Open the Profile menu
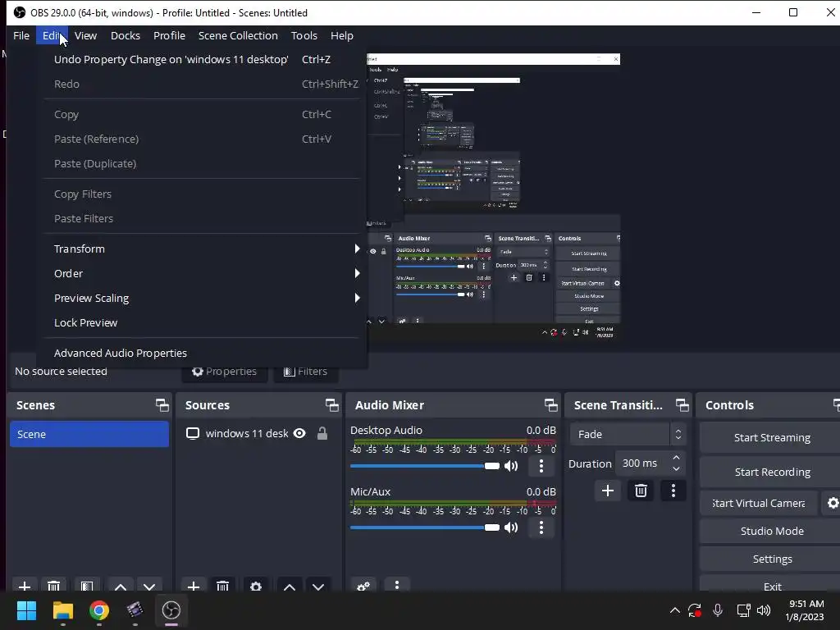 pyautogui.click(x=169, y=35)
